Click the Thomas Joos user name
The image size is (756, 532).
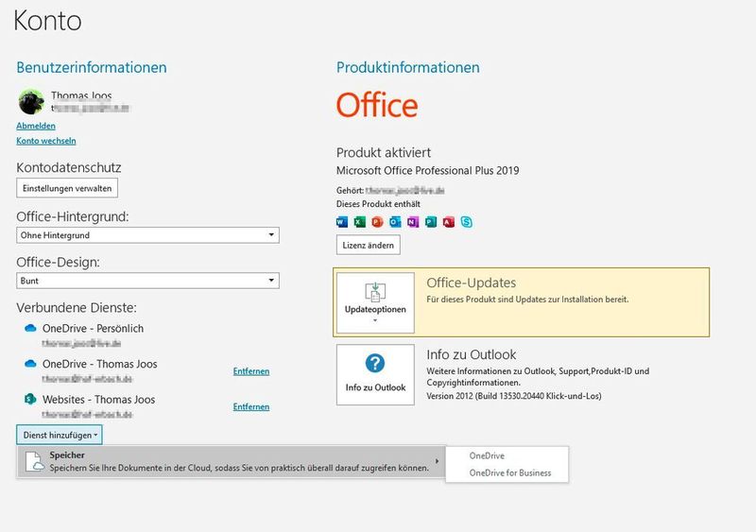(x=81, y=95)
